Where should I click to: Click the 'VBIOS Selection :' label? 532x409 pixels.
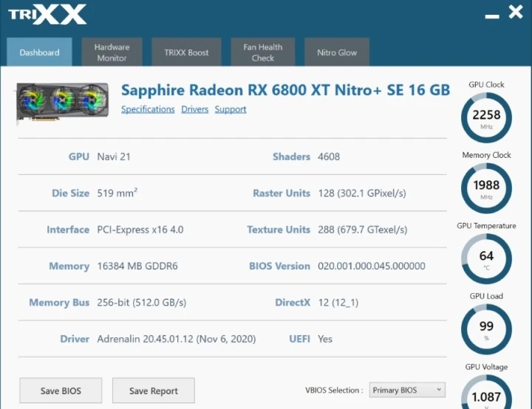pyautogui.click(x=334, y=390)
